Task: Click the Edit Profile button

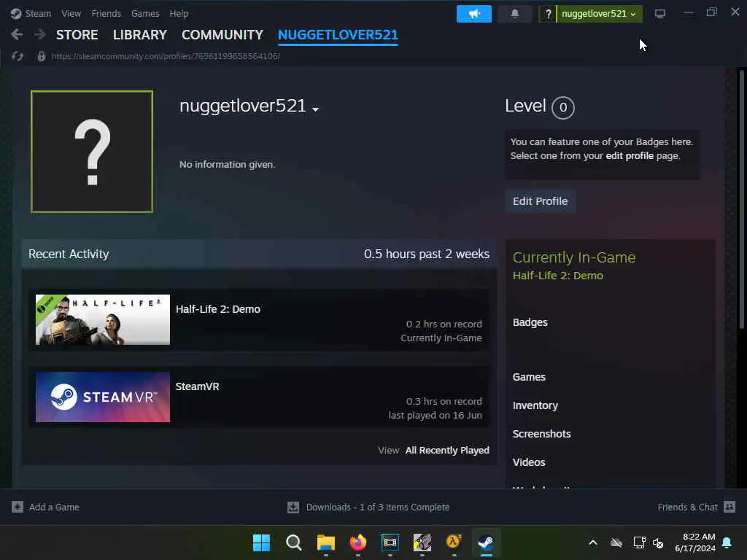Action: pyautogui.click(x=541, y=201)
